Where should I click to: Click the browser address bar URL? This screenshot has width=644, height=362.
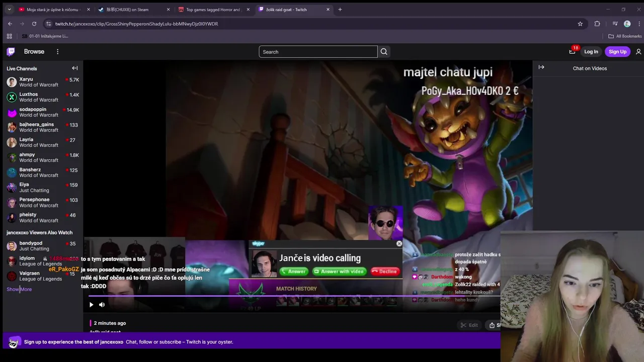(x=136, y=24)
